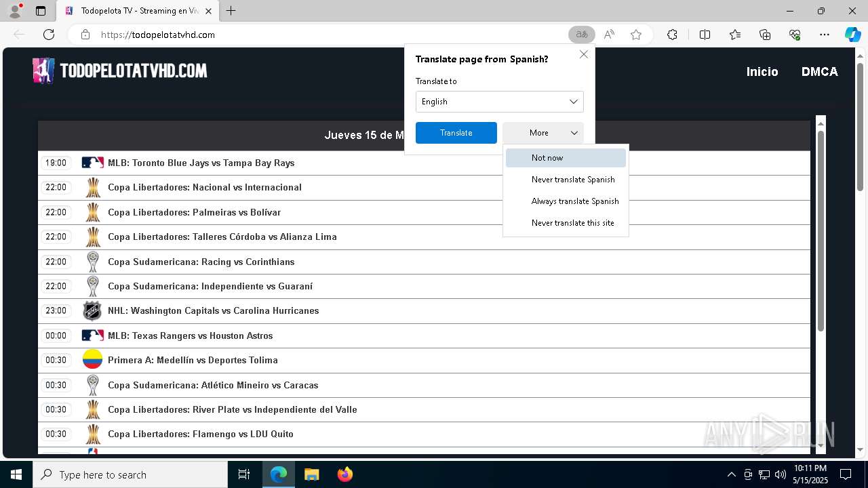Click trophy icon in Nacional vs Internacional row

point(93,187)
